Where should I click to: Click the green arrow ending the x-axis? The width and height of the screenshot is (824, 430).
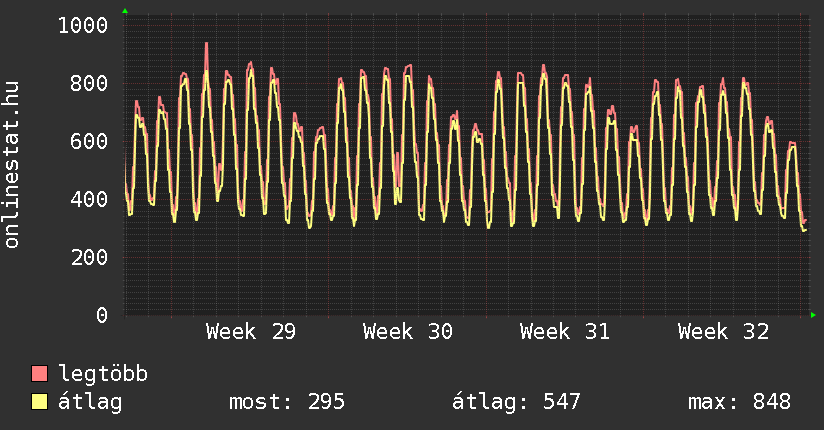pos(813,315)
